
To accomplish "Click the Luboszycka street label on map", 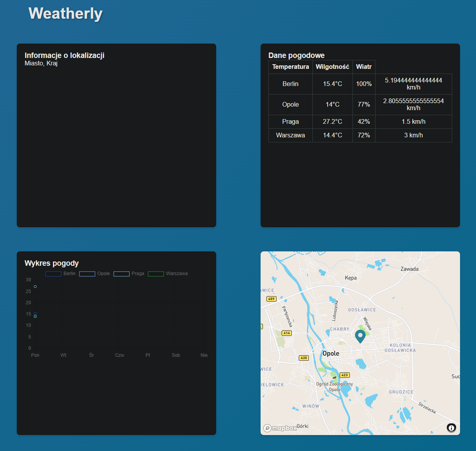I will [x=335, y=311].
